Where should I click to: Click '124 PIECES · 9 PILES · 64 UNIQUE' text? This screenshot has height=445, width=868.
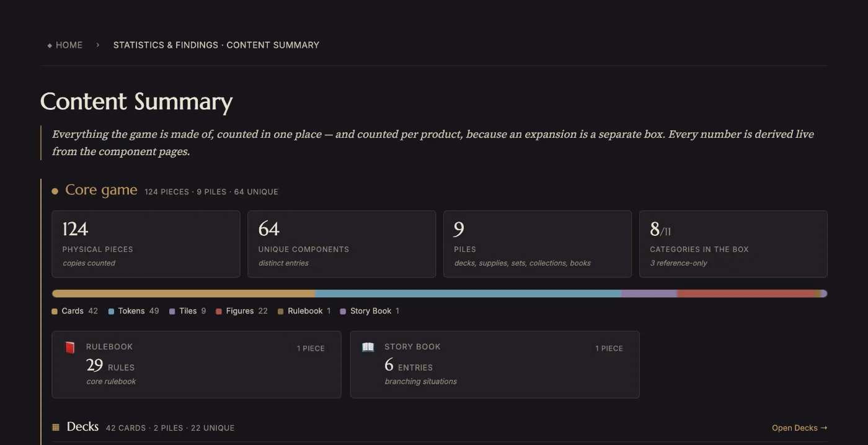click(x=211, y=192)
